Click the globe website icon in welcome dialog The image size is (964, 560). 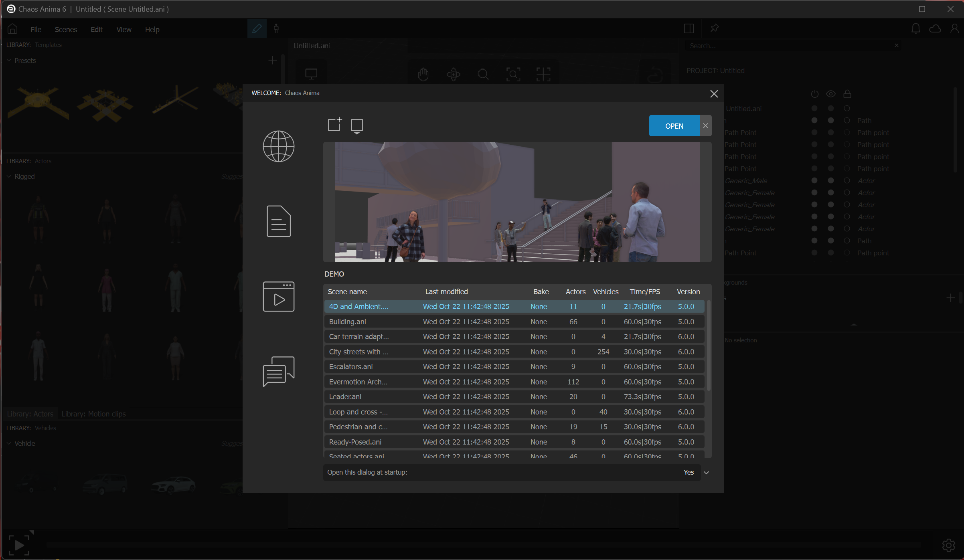click(x=278, y=146)
